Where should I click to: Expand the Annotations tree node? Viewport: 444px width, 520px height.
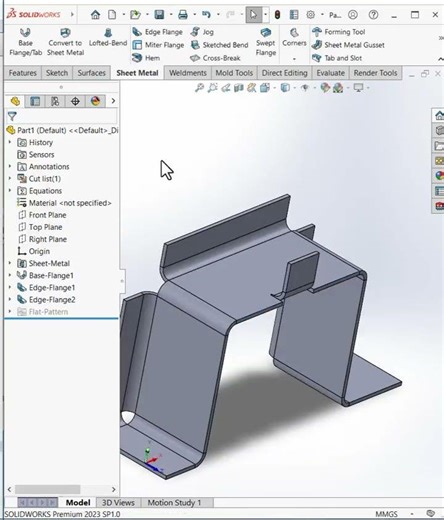click(10, 166)
